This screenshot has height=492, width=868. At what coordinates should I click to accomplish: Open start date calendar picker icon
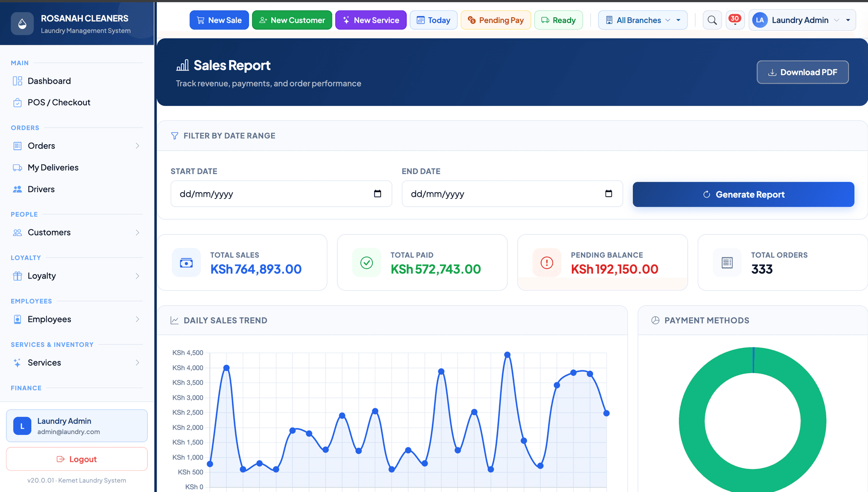[x=377, y=194]
